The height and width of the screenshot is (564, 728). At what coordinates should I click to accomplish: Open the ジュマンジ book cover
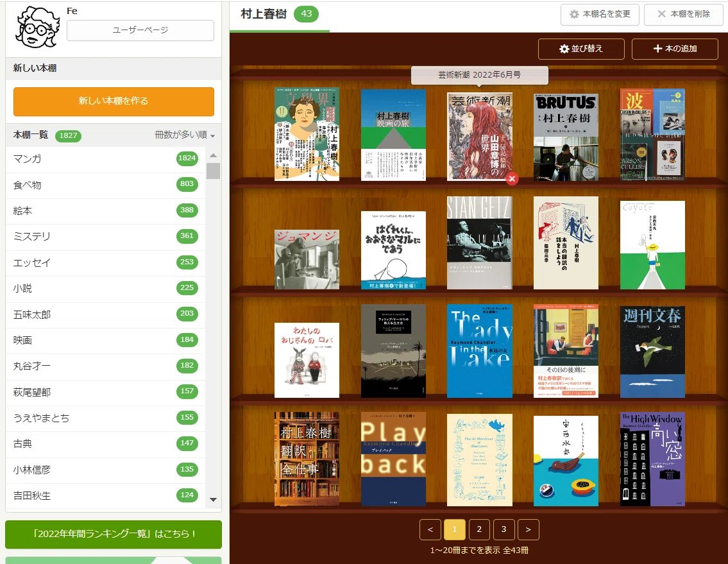[307, 260]
